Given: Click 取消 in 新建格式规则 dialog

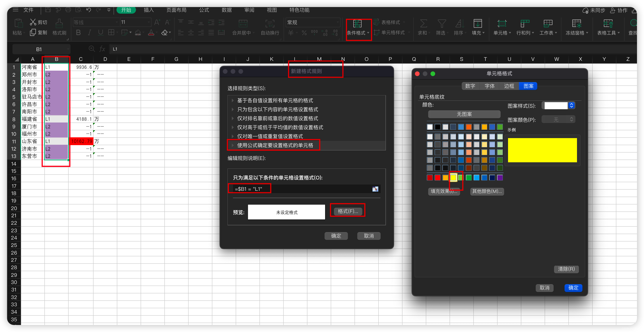Looking at the screenshot, I should pos(369,236).
